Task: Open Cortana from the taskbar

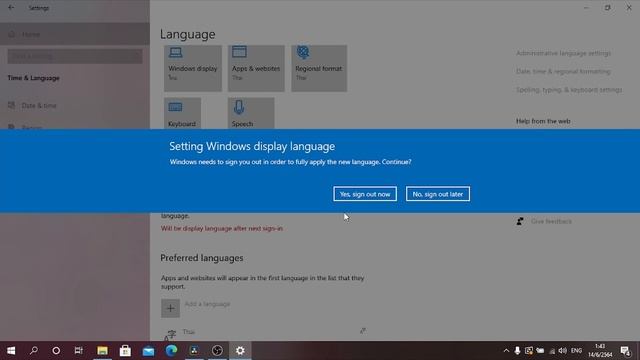Action: [56, 351]
